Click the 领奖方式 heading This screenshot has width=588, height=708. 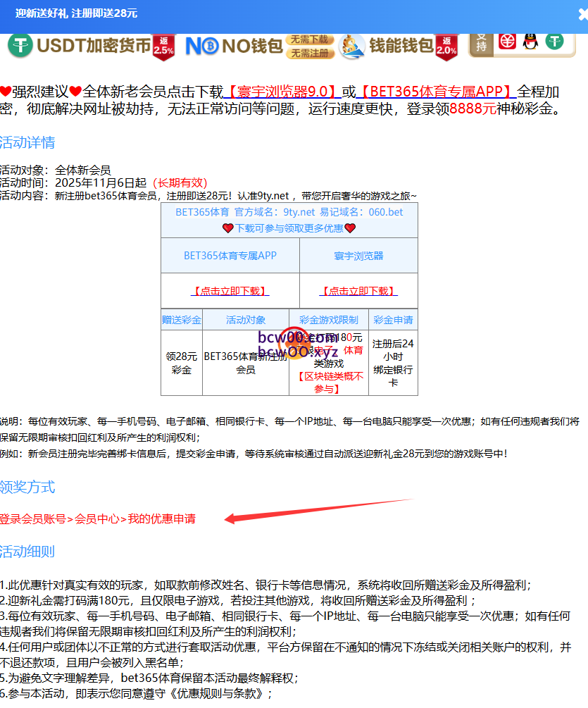[x=27, y=487]
